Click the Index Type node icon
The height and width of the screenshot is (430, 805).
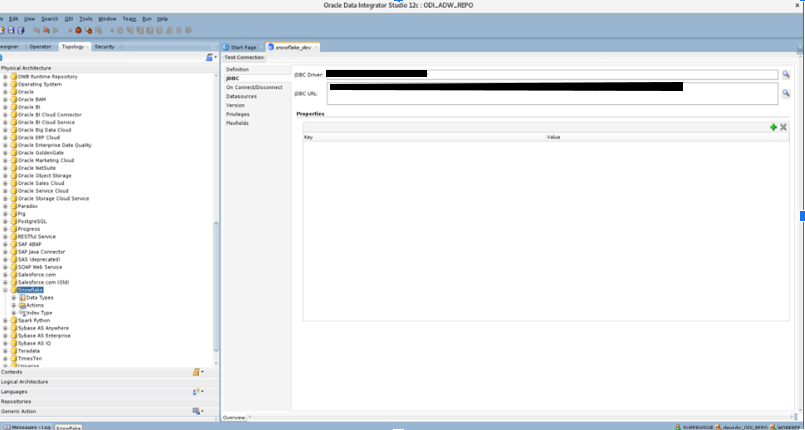[22, 312]
